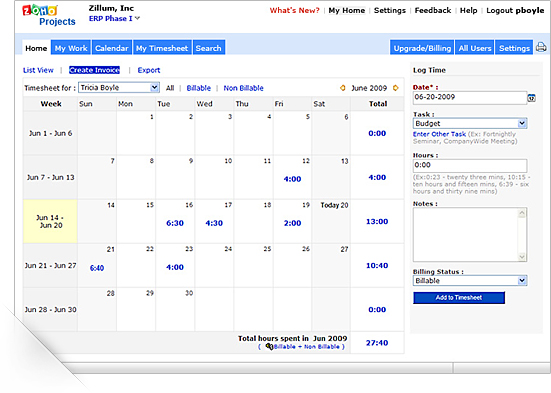Switch to the My Work tab
The image size is (551, 393).
[x=71, y=48]
